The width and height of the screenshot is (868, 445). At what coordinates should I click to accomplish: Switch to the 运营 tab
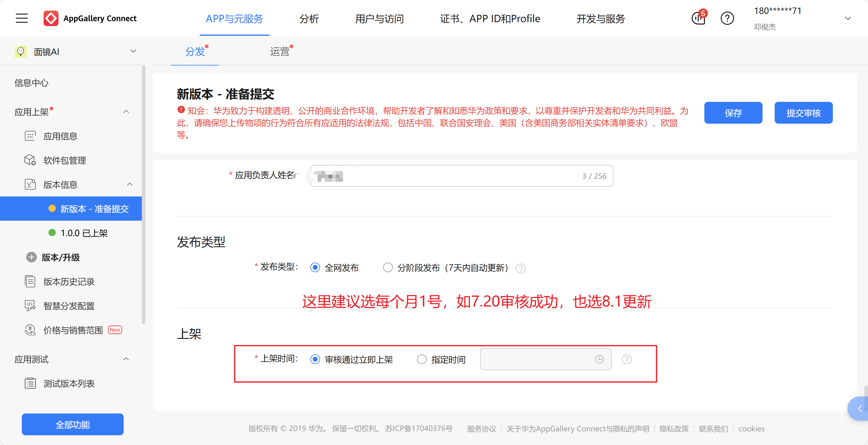pyautogui.click(x=280, y=52)
